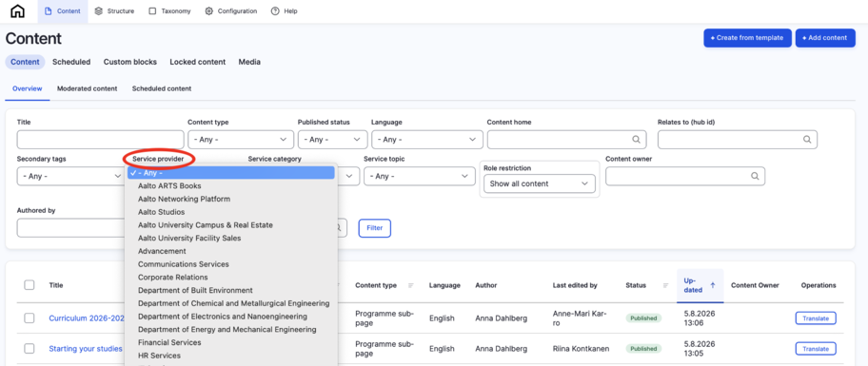
Task: Open the Language filter dropdown
Action: [x=426, y=140]
